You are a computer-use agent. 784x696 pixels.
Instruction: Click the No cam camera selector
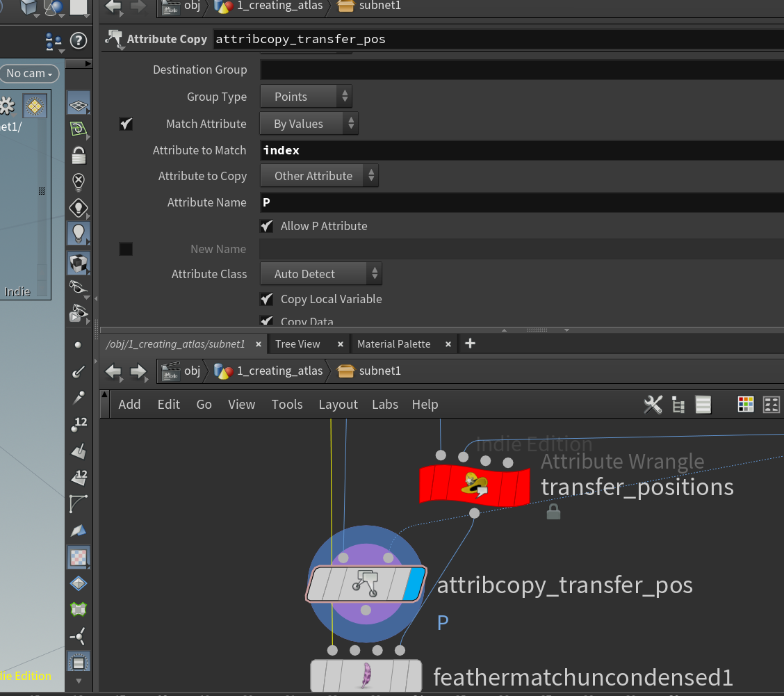click(28, 73)
